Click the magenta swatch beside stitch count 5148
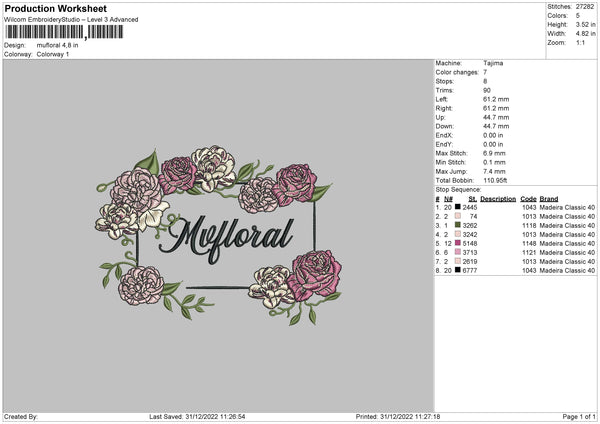 point(458,243)
